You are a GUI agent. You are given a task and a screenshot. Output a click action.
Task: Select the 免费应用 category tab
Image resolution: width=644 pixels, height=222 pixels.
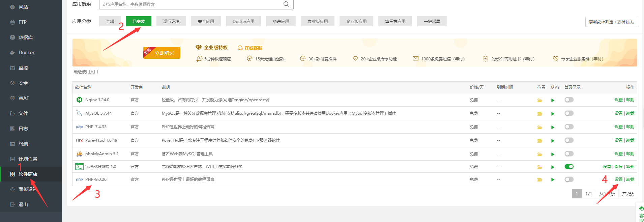(281, 21)
